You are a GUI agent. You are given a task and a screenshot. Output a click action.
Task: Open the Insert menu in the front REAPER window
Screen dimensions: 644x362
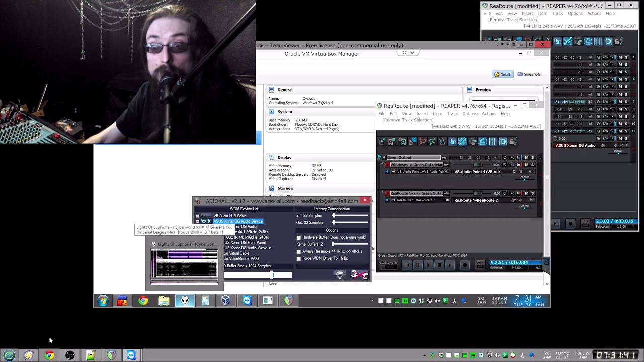coord(422,114)
